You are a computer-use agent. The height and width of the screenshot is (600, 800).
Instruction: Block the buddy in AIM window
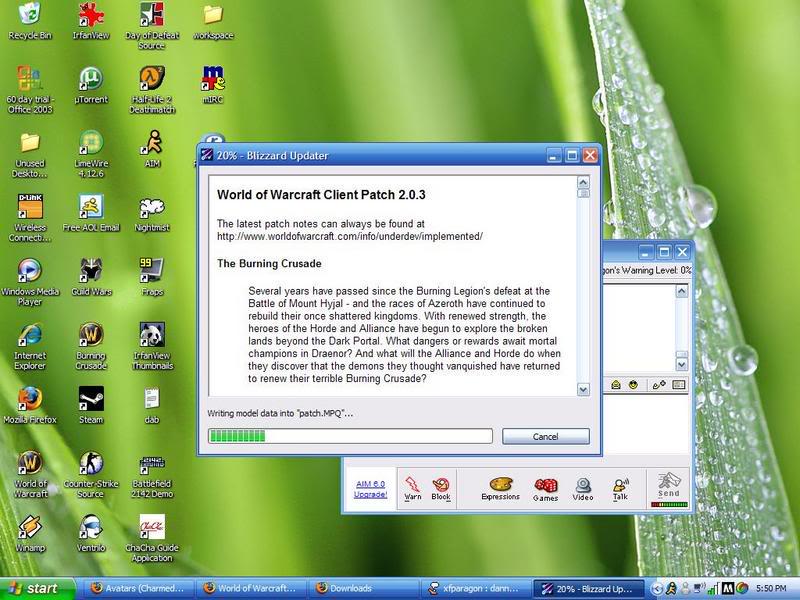coord(441,488)
